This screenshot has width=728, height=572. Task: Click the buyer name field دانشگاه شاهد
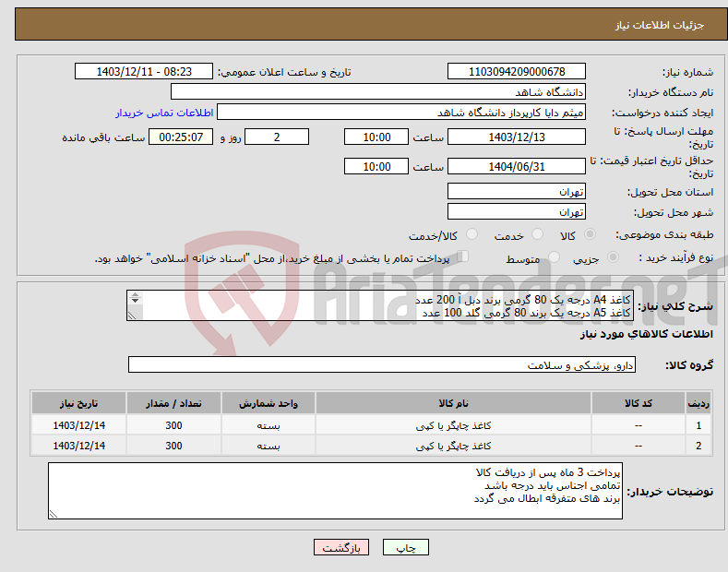[x=378, y=92]
